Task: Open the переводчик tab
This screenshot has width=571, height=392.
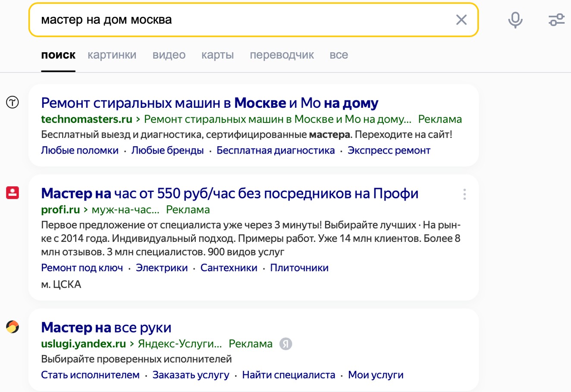Action: [282, 55]
